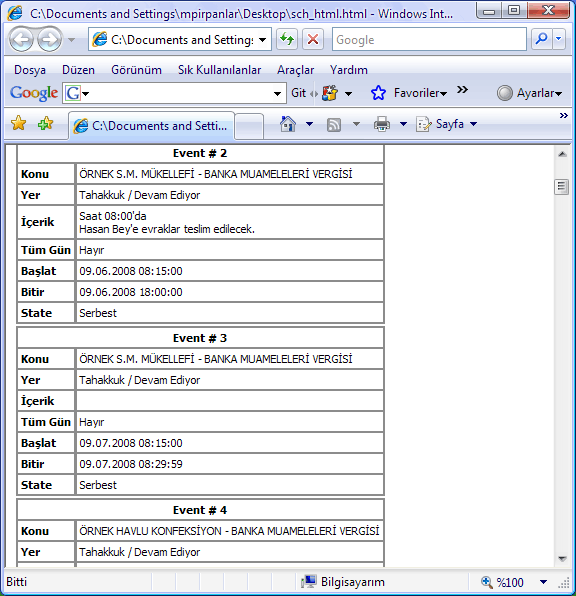This screenshot has height=596, width=576.
Task: Open the Düzen menu
Action: tap(78, 70)
